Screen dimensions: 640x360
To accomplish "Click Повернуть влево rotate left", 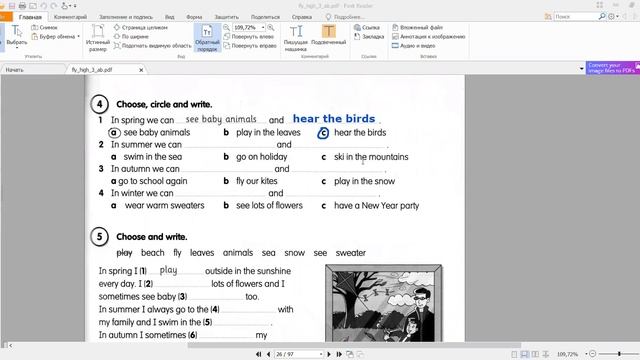I will tap(249, 36).
